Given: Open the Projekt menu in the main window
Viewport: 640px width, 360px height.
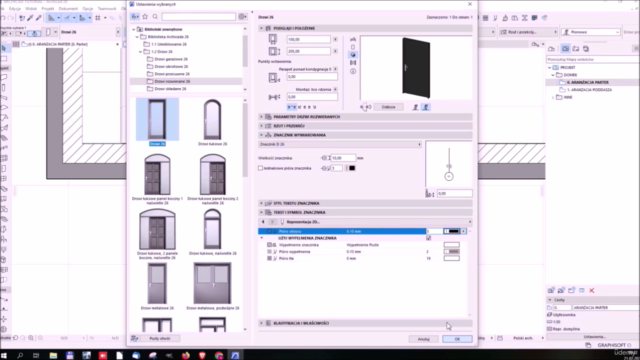Looking at the screenshot, I should [x=48, y=9].
